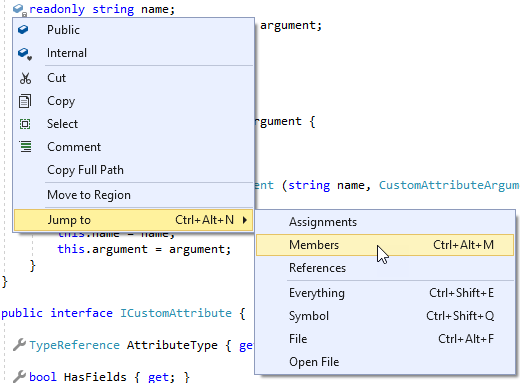Choose Public in the context menu
The height and width of the screenshot is (383, 520).
pyautogui.click(x=133, y=30)
